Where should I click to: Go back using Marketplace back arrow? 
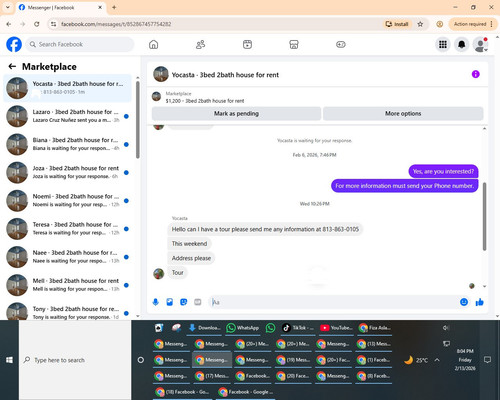tap(12, 66)
